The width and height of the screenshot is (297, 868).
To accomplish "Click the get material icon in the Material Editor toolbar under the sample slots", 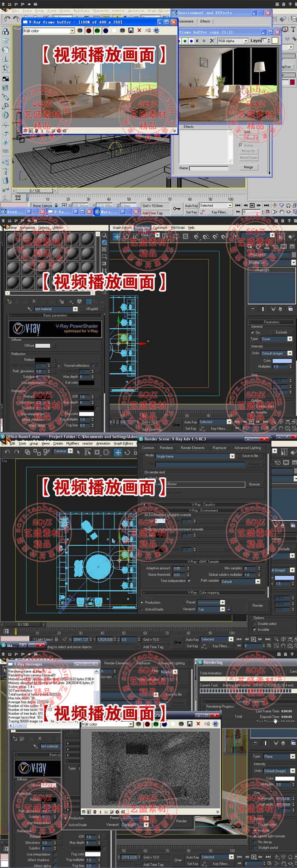I will tap(9, 301).
